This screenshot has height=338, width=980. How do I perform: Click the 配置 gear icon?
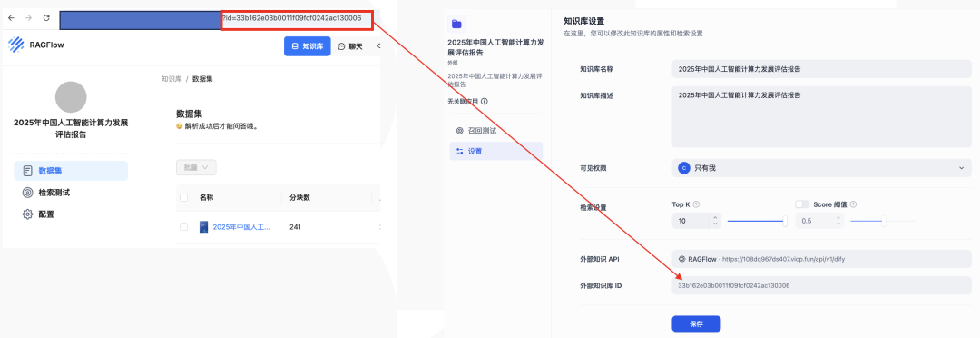click(x=27, y=214)
